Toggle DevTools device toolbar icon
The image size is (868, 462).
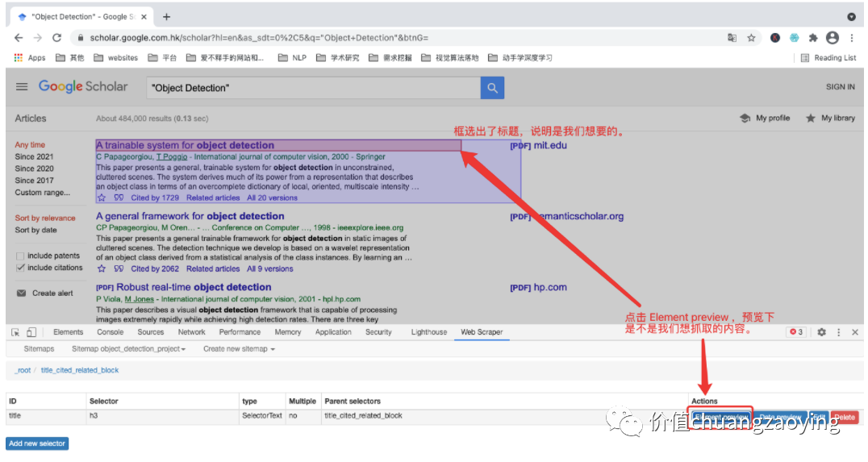tap(31, 332)
